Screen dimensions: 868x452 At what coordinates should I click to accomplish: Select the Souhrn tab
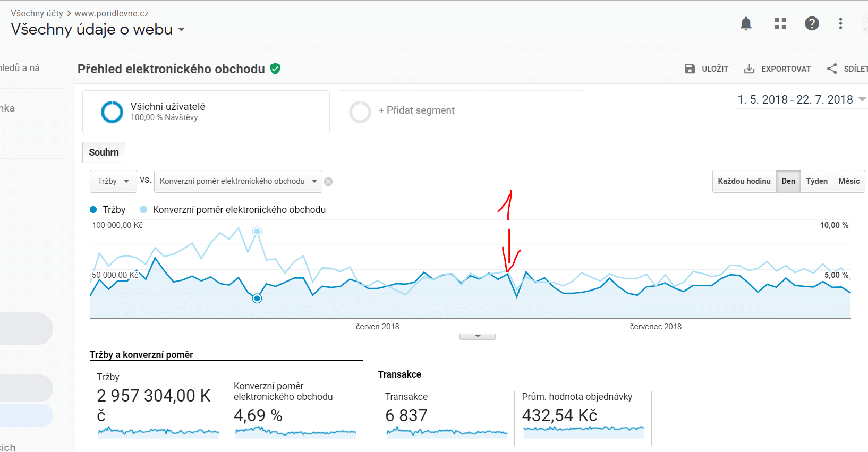(104, 152)
